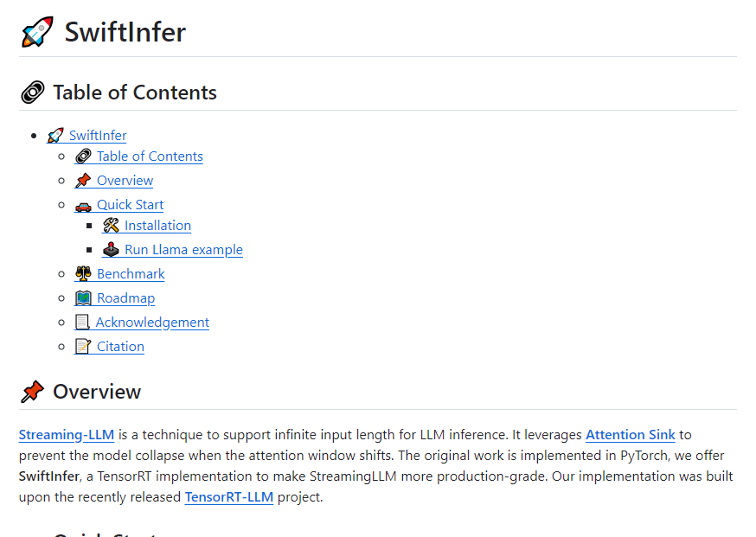
Task: Click the pushpin icon beside Overview heading
Action: tap(32, 392)
